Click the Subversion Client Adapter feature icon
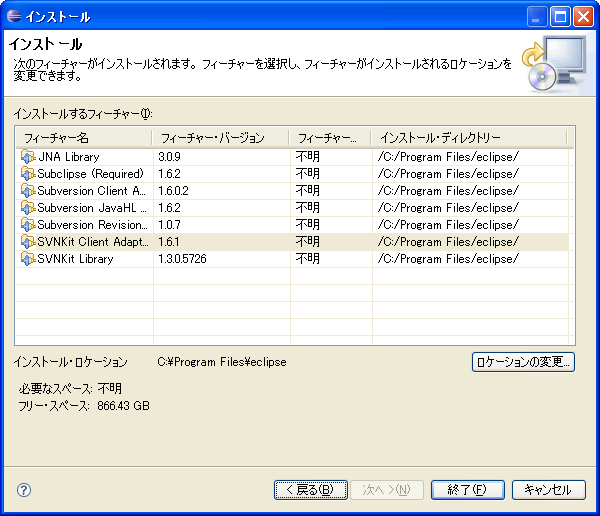The height and width of the screenshot is (516, 600). 28,191
